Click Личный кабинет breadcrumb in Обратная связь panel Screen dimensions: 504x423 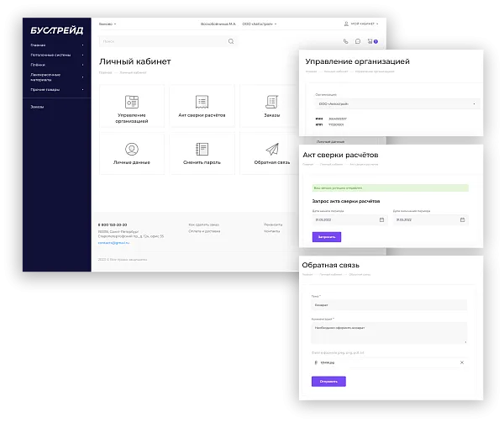click(x=331, y=275)
